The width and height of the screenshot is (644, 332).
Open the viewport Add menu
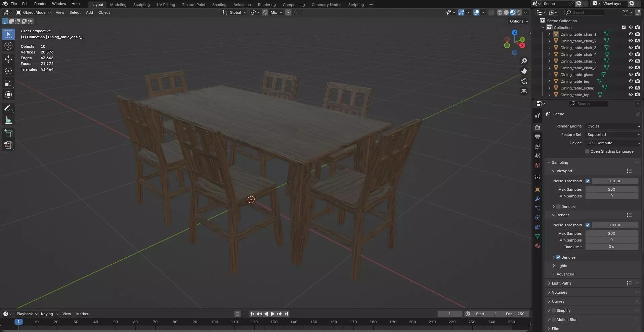89,12
